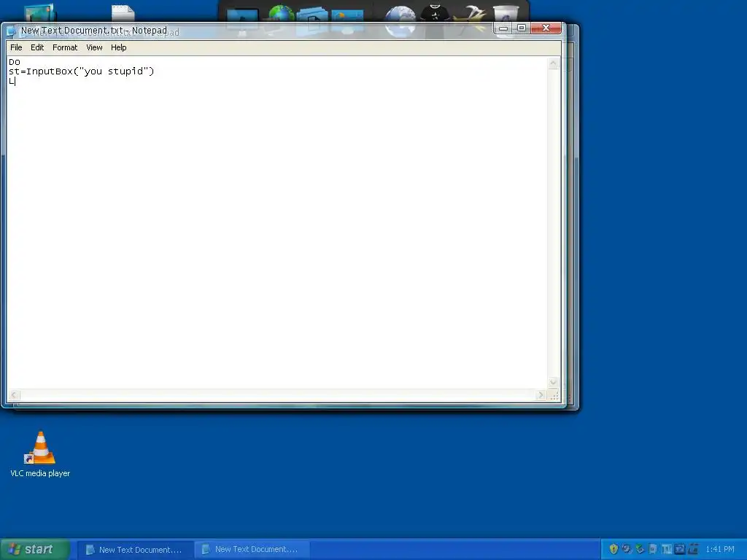Image resolution: width=747 pixels, height=560 pixels.
Task: Click the monitor icon in the top dock
Action: pyautogui.click(x=242, y=18)
